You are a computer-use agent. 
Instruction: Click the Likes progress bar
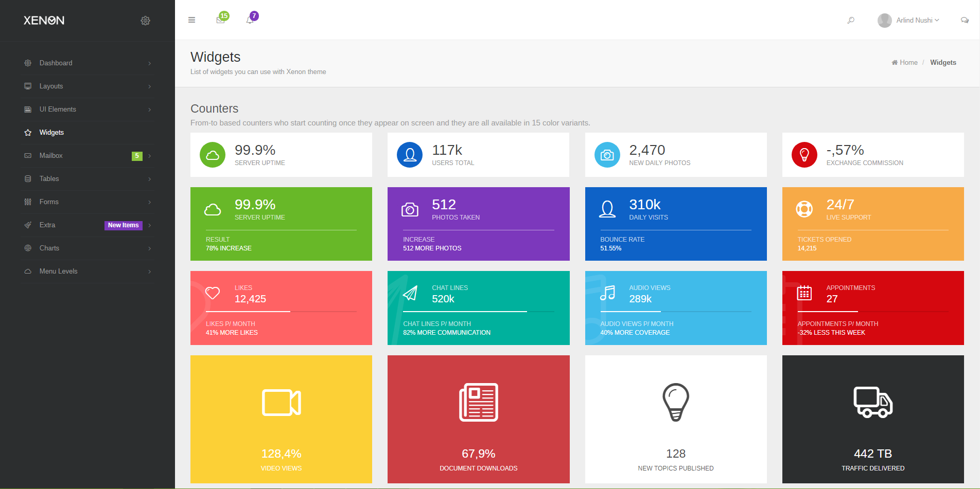click(x=281, y=311)
